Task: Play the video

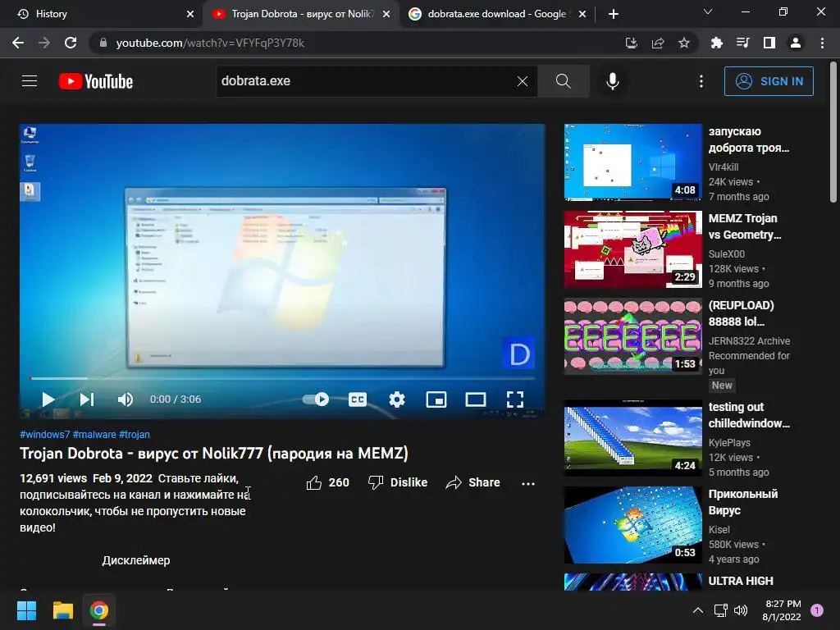Action: [x=48, y=399]
